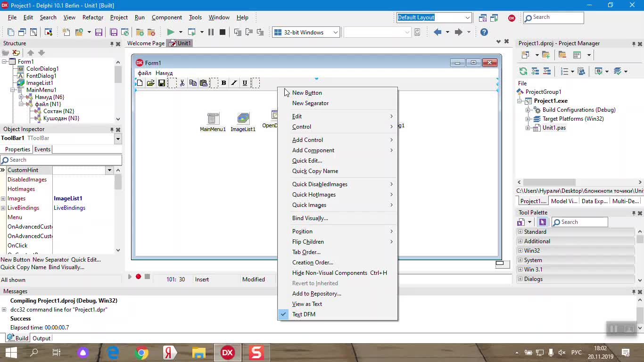Open the CustomHint value dropdown
Viewport: 644px width, 362px height.
click(x=109, y=170)
